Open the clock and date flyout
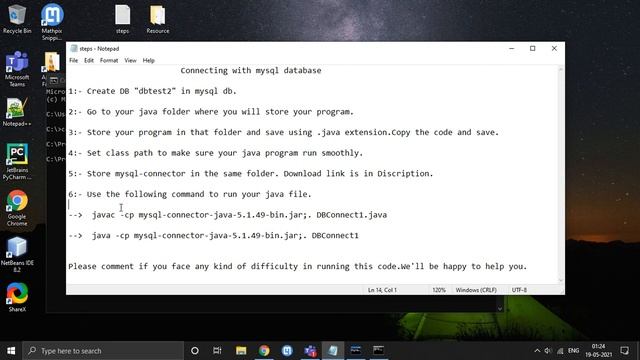The height and width of the screenshot is (360, 640). pyautogui.click(x=598, y=351)
